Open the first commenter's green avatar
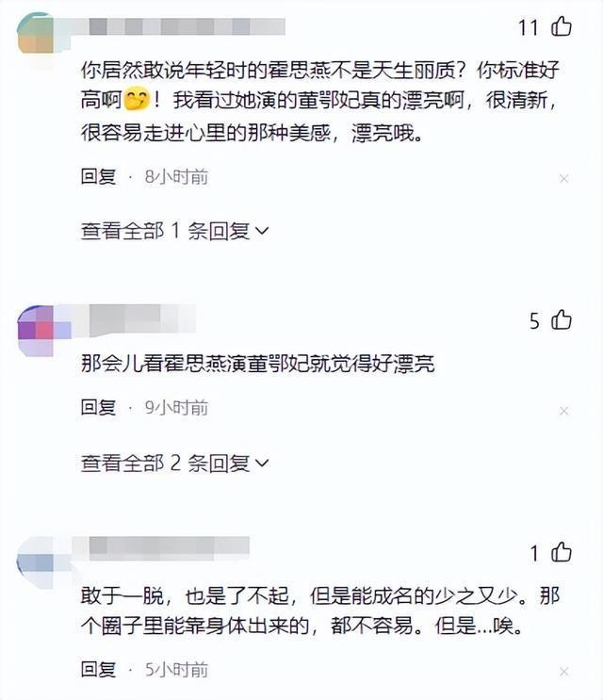Screen dimensions: 603x700 (35, 33)
